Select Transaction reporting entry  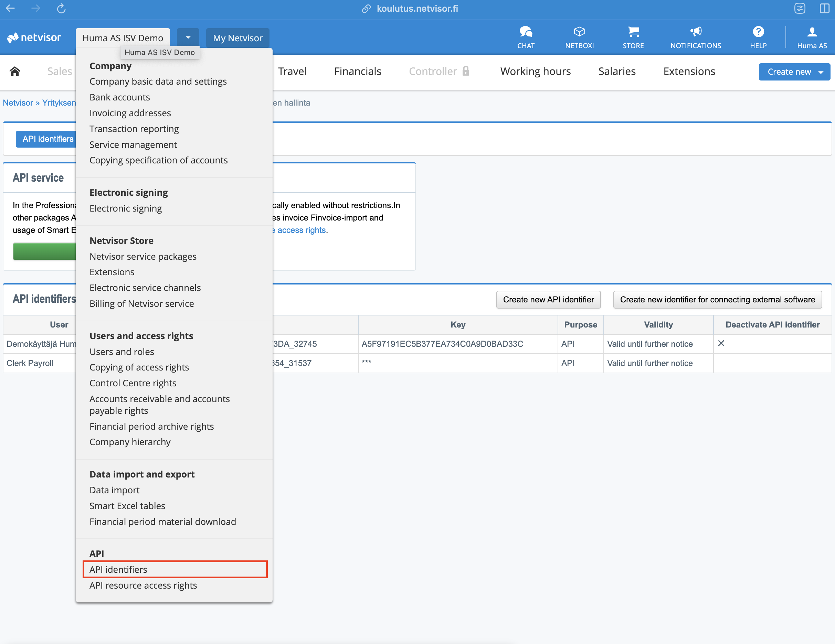point(134,129)
